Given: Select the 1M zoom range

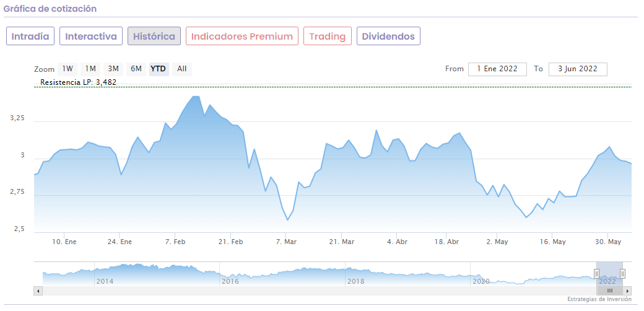Looking at the screenshot, I should tap(90, 69).
